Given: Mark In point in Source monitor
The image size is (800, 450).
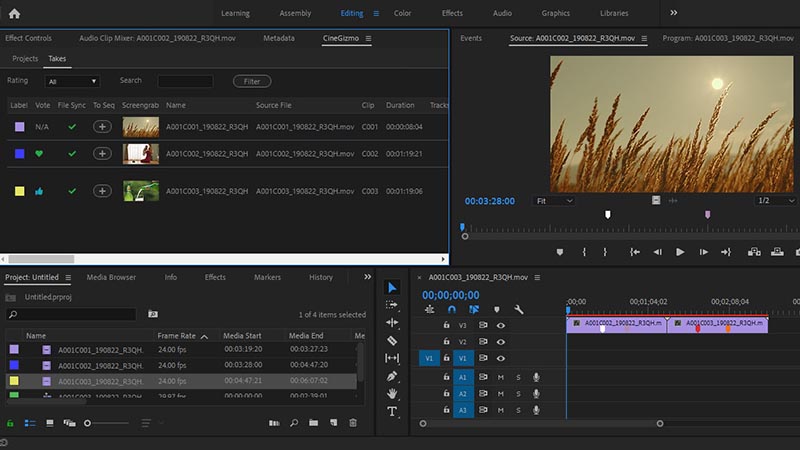Looking at the screenshot, I should point(584,252).
